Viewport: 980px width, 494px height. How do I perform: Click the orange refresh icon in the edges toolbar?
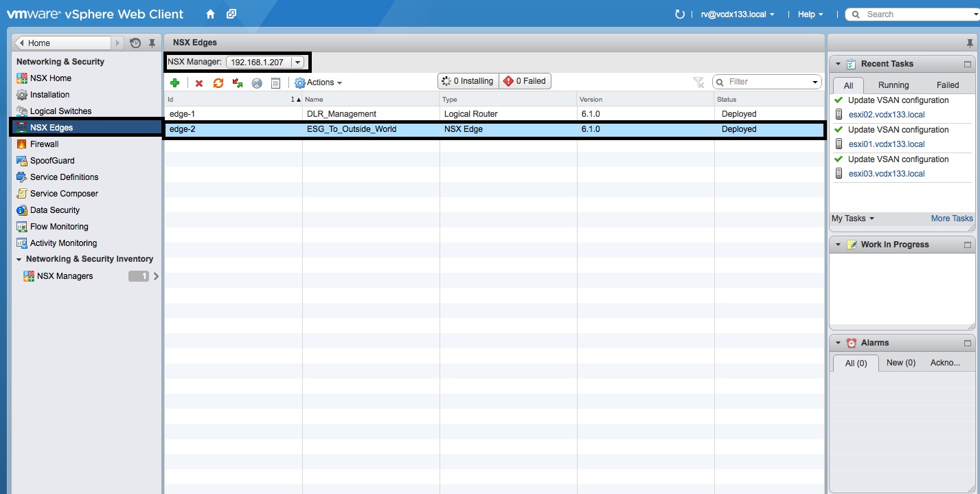218,83
